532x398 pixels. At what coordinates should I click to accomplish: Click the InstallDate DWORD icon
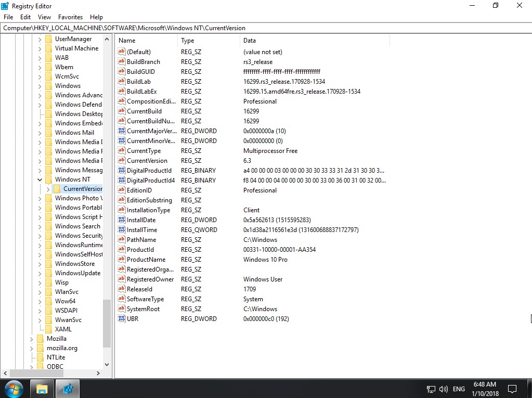coord(122,220)
